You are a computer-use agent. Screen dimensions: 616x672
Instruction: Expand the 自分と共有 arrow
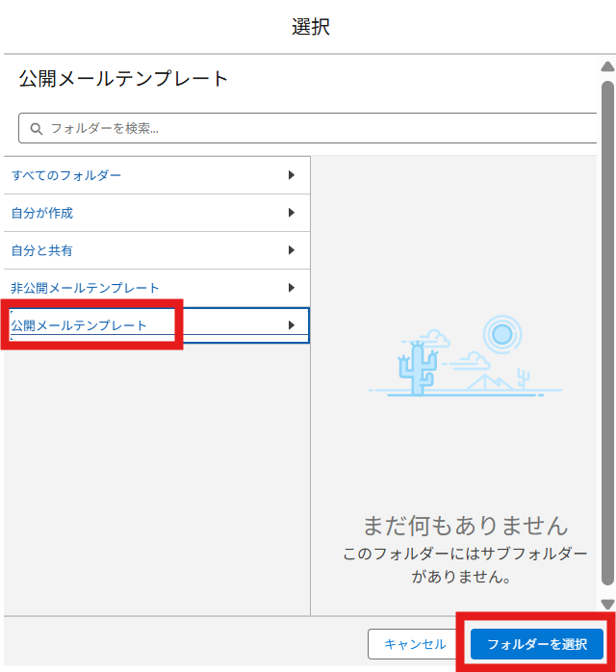[x=291, y=250]
